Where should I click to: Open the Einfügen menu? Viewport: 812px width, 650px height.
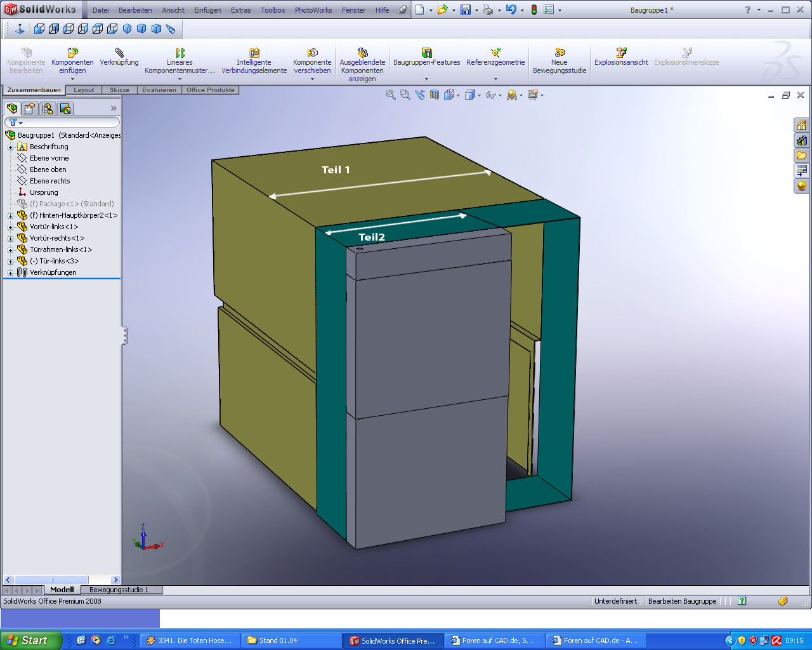tap(207, 10)
